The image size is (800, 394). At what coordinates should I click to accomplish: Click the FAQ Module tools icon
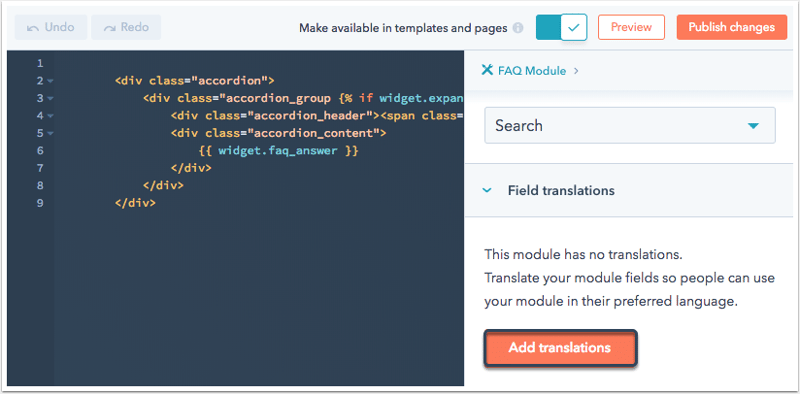tap(487, 70)
